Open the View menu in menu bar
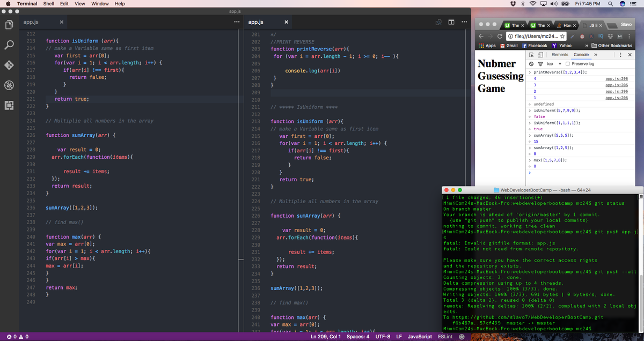Image resolution: width=644 pixels, height=341 pixels. click(79, 4)
